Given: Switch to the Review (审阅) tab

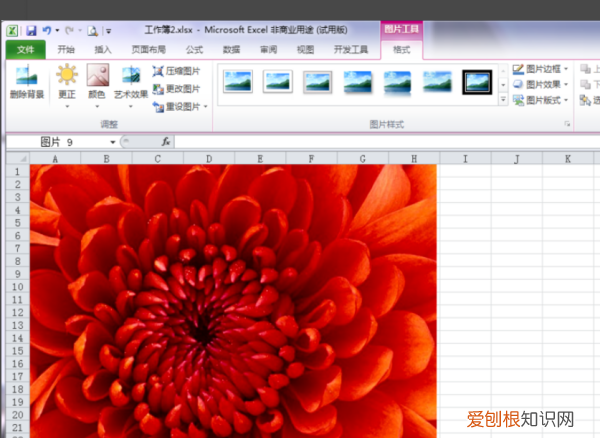Looking at the screenshot, I should click(x=269, y=49).
